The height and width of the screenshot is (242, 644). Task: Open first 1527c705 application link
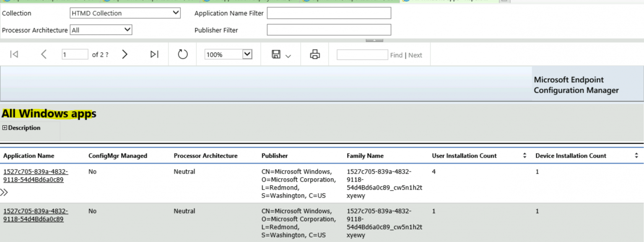coord(36,175)
